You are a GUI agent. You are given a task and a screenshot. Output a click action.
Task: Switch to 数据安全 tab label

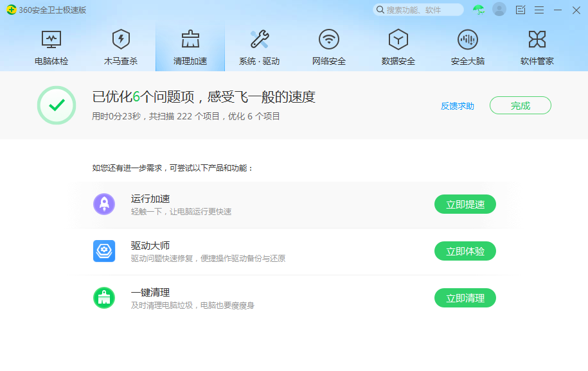[x=398, y=61]
